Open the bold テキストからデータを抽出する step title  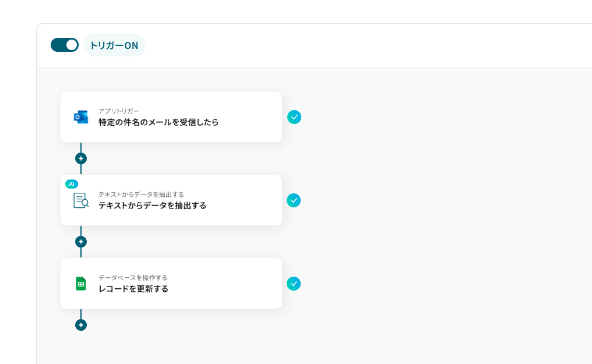[x=153, y=206]
